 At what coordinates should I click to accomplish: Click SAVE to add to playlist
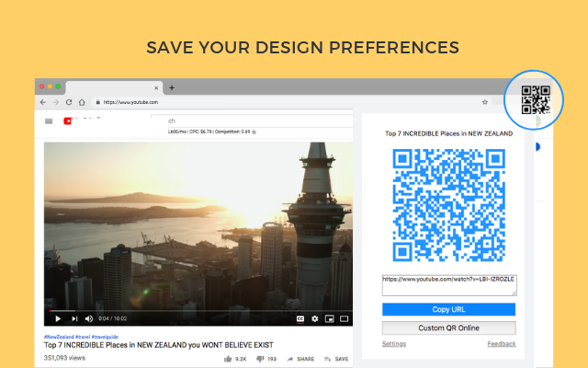tap(336, 359)
